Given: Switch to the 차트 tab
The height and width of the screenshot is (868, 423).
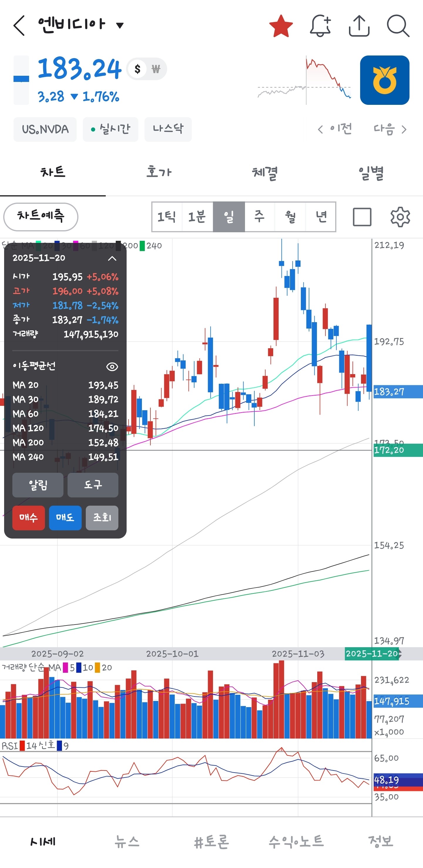Looking at the screenshot, I should [53, 173].
